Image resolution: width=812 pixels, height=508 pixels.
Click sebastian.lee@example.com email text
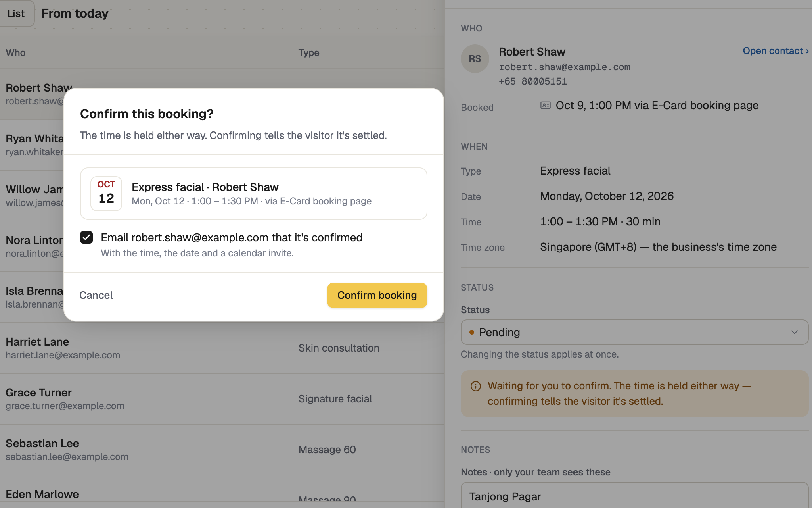67,457
